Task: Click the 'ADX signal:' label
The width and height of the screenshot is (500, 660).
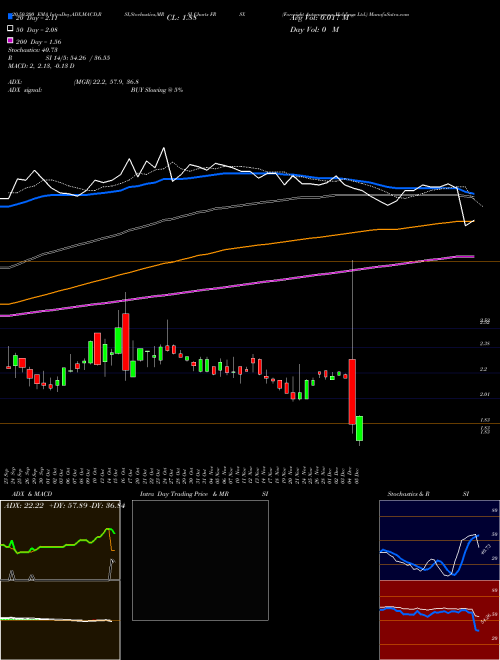Action: (25, 90)
